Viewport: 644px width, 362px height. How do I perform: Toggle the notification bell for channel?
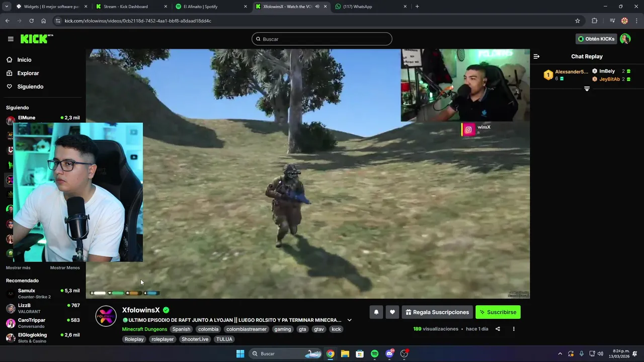376,312
